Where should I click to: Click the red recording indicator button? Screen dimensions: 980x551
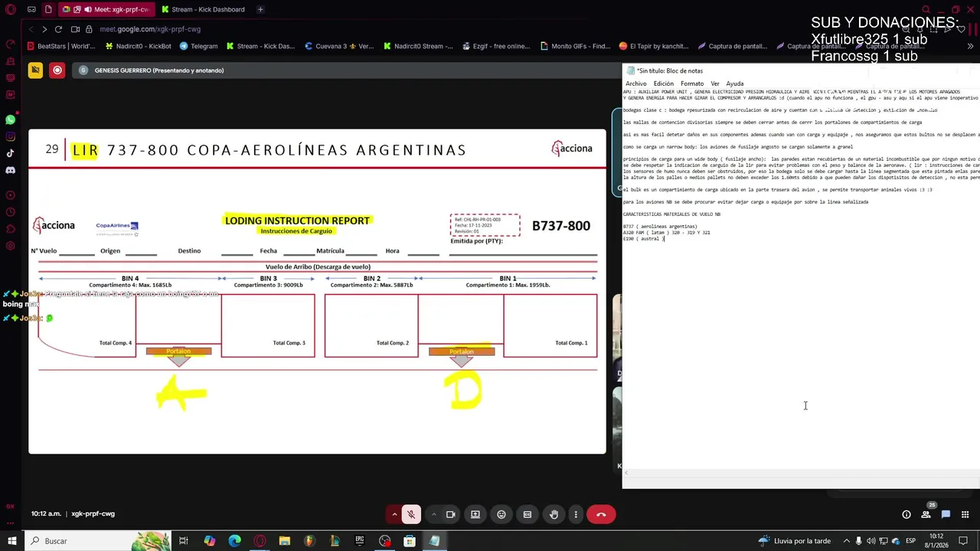pyautogui.click(x=57, y=70)
